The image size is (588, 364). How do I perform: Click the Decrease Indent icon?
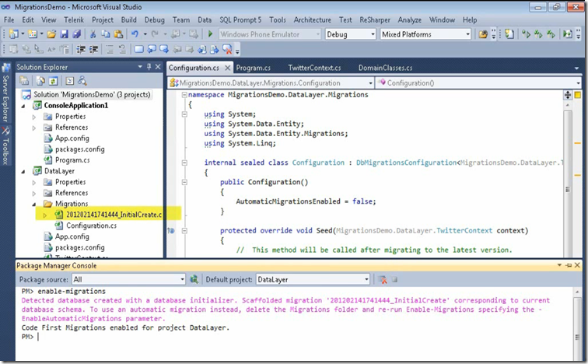[81, 50]
